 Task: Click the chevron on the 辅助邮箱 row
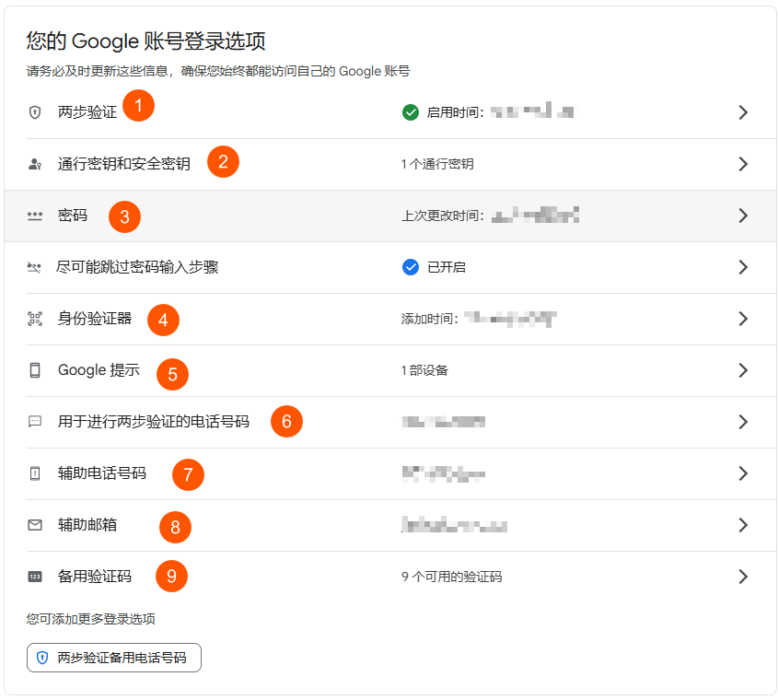coord(743,525)
